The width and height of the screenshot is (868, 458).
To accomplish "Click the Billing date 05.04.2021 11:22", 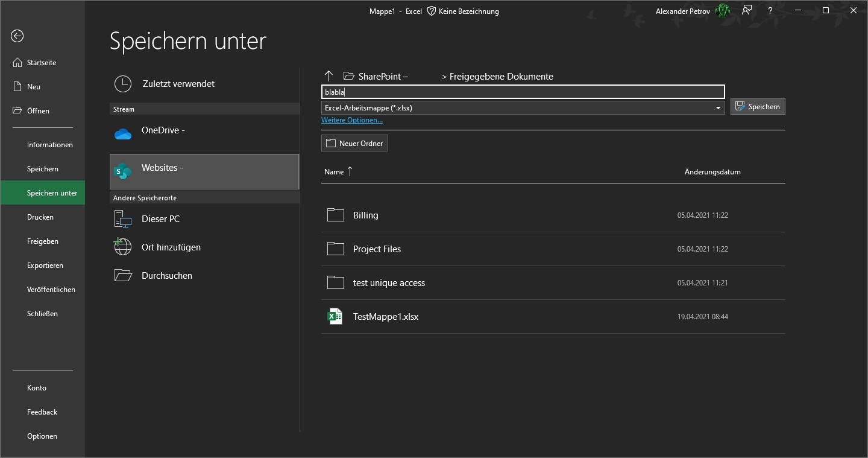I will click(x=703, y=215).
